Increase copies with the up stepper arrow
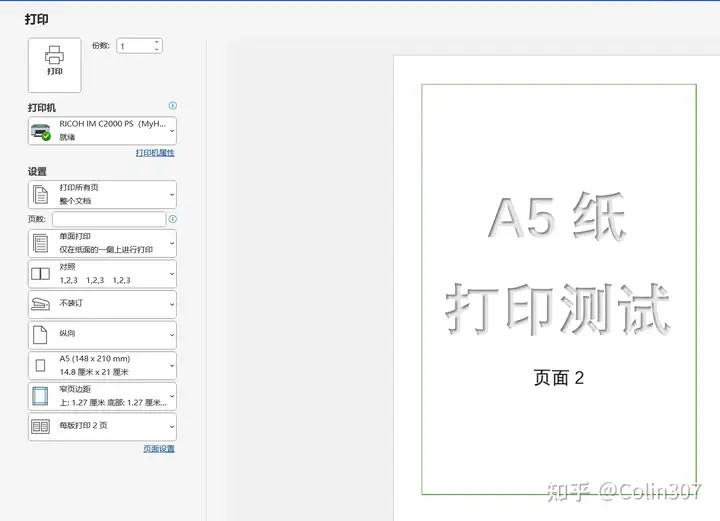The image size is (720, 521). coord(157,42)
